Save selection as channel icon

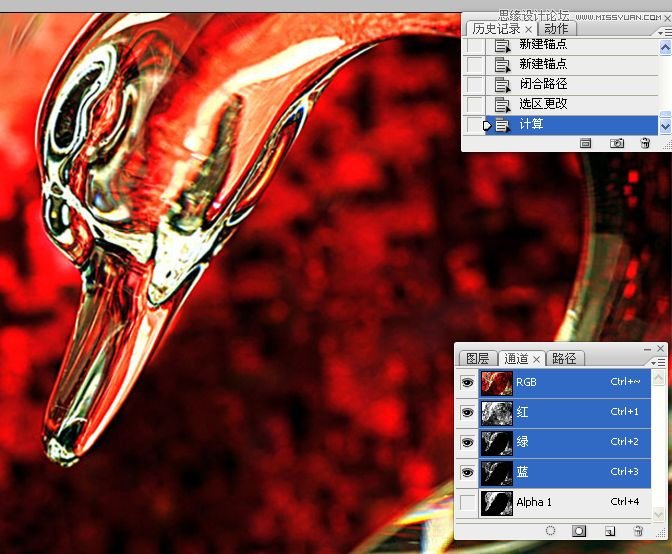click(578, 531)
